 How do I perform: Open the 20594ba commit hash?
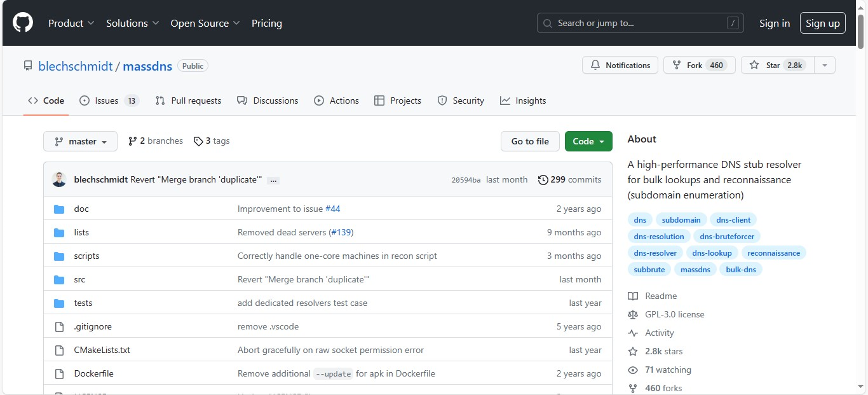(466, 180)
